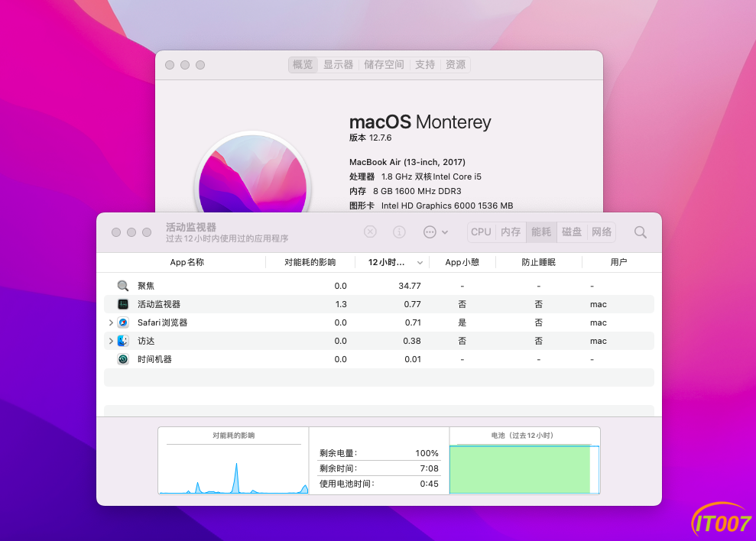
Task: Click the 34.77 value for 聚焦
Action: click(410, 286)
